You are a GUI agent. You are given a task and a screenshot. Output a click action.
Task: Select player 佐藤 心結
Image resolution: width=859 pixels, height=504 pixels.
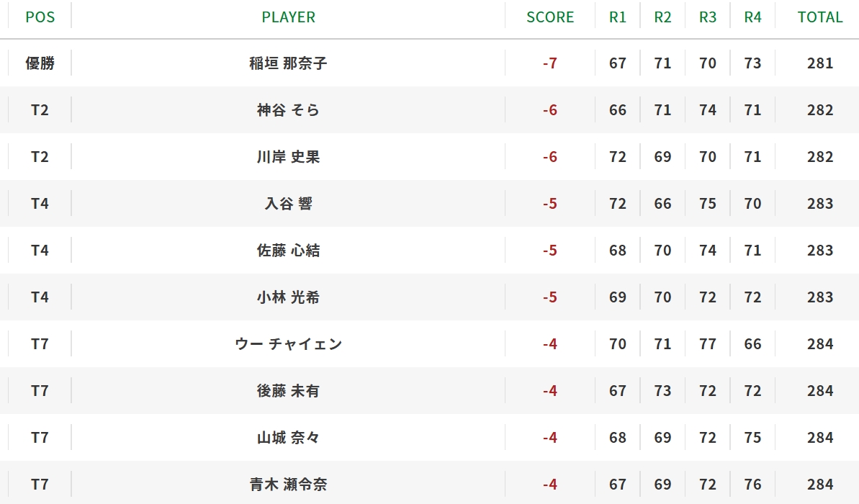pyautogui.click(x=288, y=251)
